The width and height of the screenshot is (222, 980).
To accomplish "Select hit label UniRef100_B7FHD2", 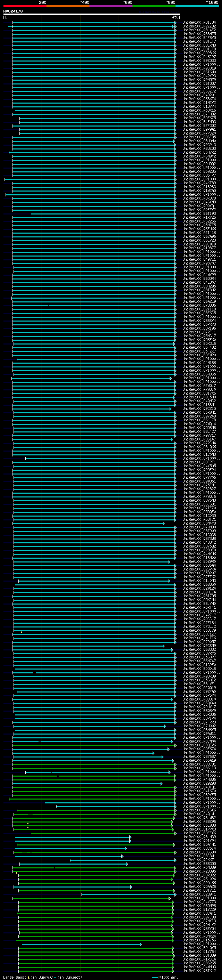I will (199, 114).
